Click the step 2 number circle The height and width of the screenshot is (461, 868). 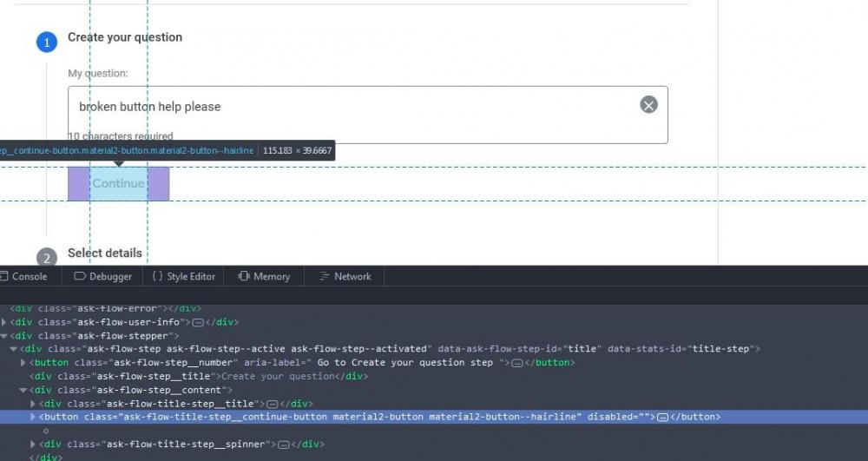coord(47,257)
